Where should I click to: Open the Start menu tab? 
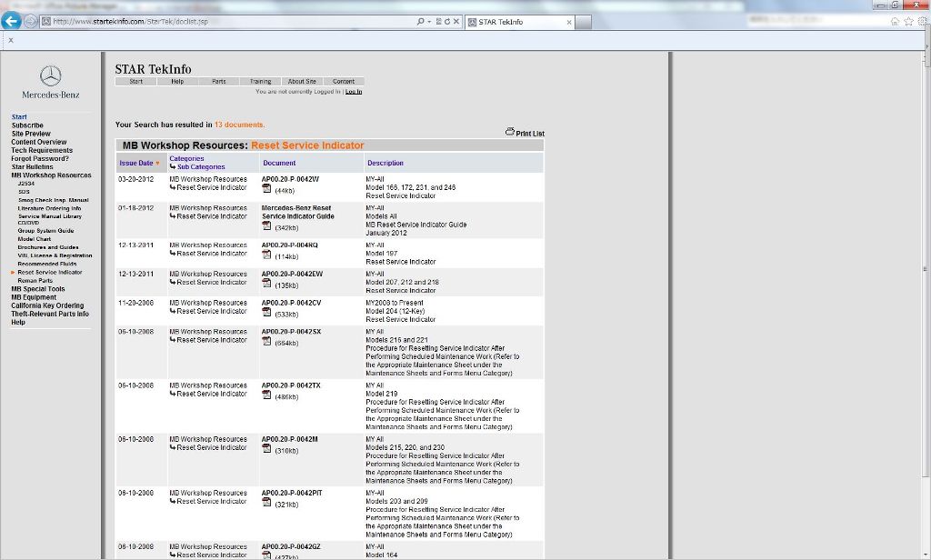point(136,81)
